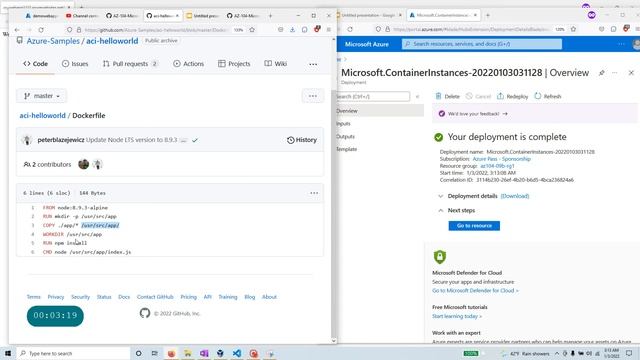
Task: Open the Code tab on GitHub
Action: [x=36, y=64]
